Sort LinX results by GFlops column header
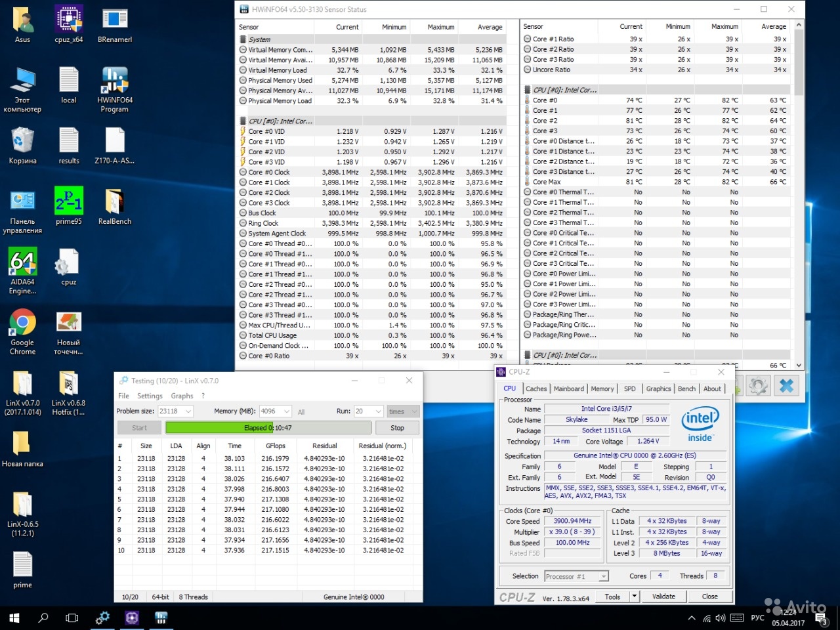Viewport: 840px width, 630px height. tap(276, 446)
